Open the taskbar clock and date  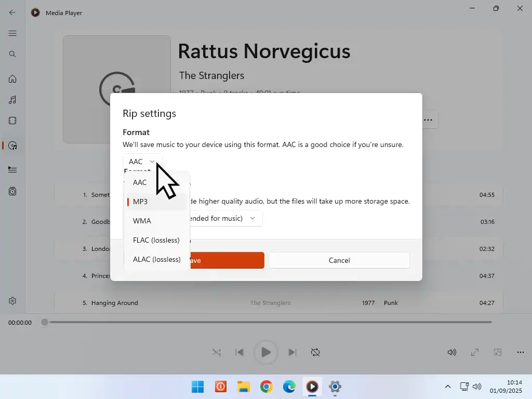(506, 387)
